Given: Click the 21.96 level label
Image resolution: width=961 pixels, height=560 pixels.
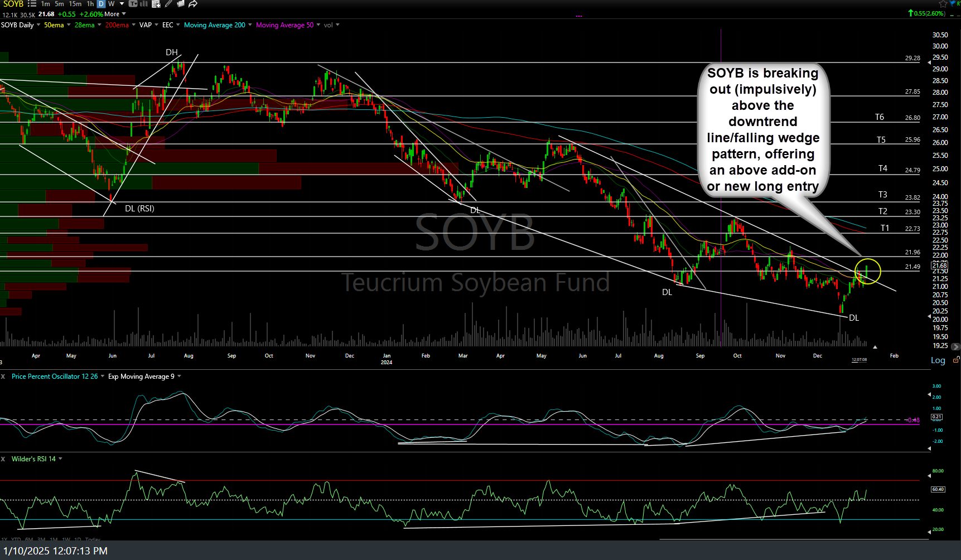Looking at the screenshot, I should tap(912, 252).
